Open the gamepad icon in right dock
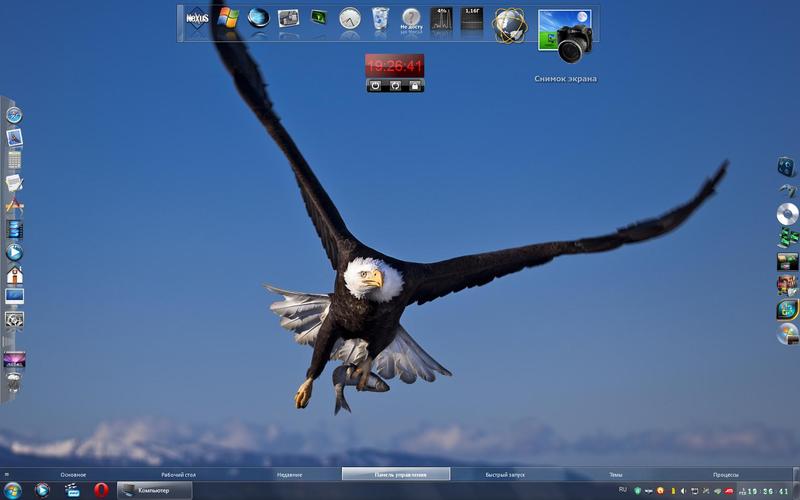Image resolution: width=800 pixels, height=500 pixels. pos(788,190)
